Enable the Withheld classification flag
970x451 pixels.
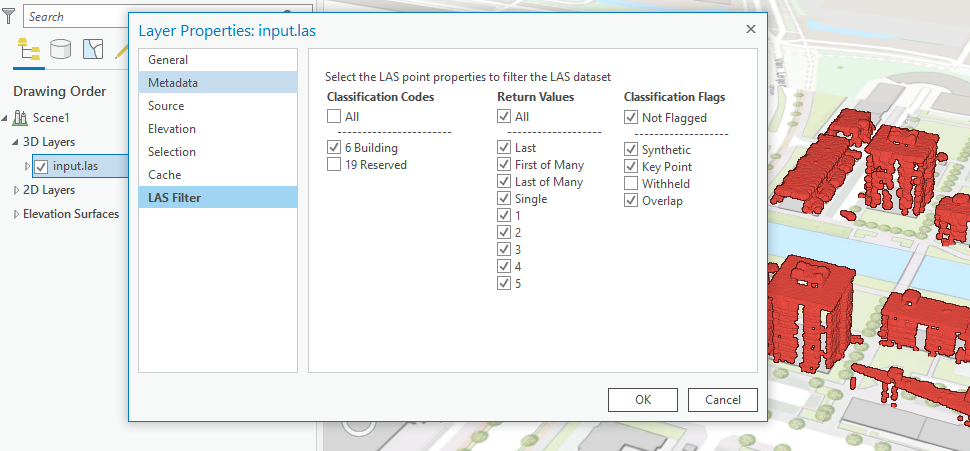click(x=631, y=184)
